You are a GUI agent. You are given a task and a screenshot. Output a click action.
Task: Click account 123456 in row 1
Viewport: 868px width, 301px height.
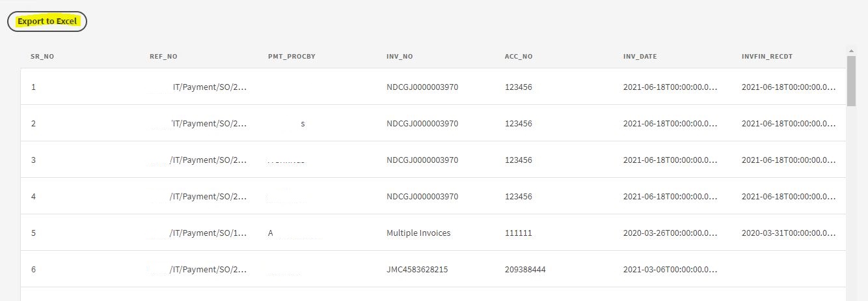519,87
